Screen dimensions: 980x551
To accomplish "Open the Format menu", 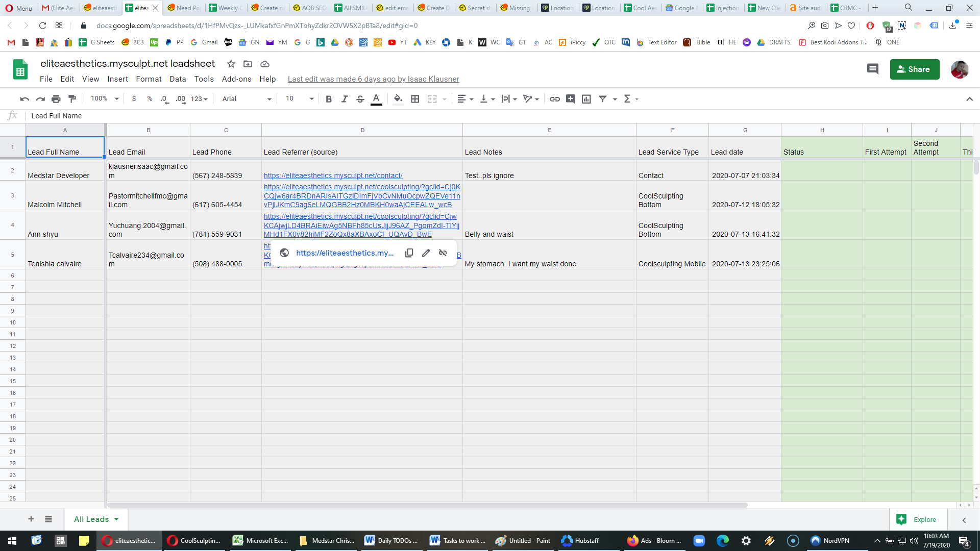I will [149, 79].
